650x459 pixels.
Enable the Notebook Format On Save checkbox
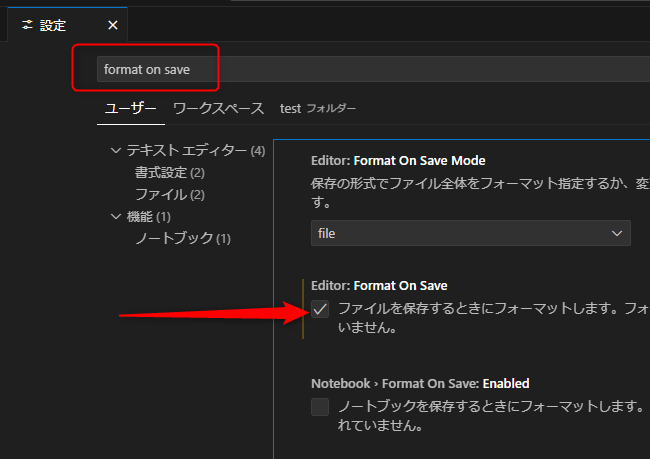(x=320, y=407)
